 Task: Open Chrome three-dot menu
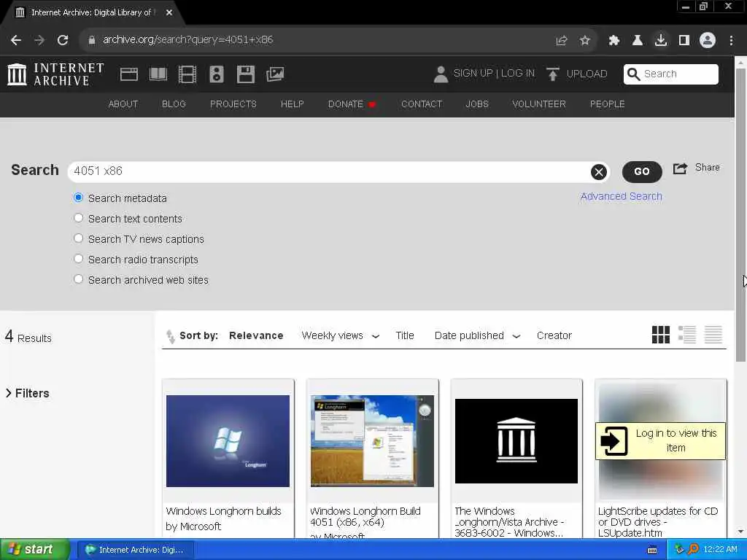[731, 41]
